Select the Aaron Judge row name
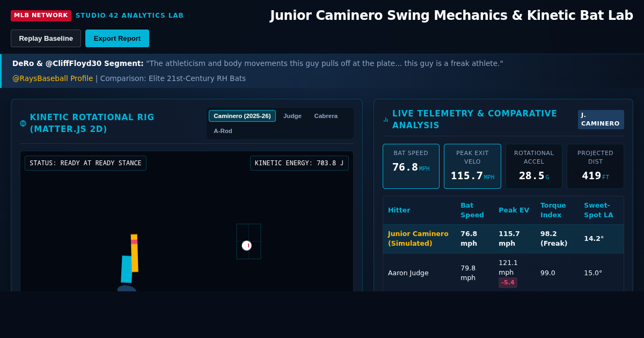This screenshot has width=644, height=338. 408,273
